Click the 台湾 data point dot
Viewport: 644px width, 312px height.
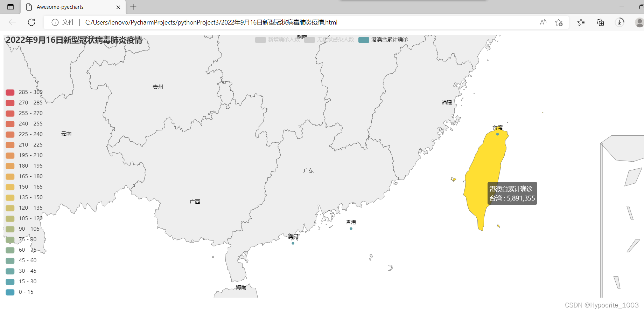(x=497, y=134)
